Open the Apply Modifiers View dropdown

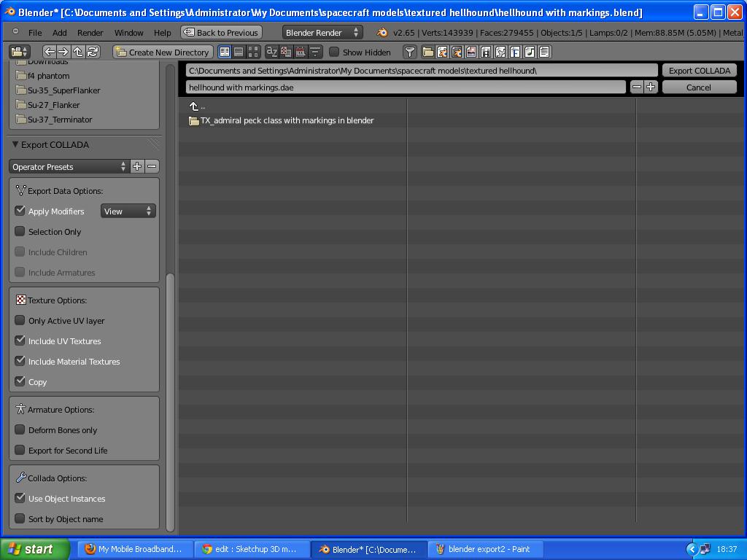click(x=128, y=211)
